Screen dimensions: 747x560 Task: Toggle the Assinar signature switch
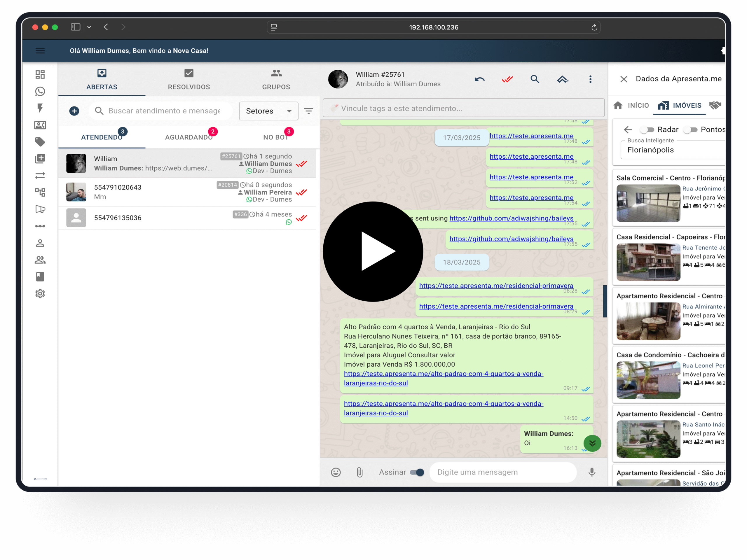417,472
